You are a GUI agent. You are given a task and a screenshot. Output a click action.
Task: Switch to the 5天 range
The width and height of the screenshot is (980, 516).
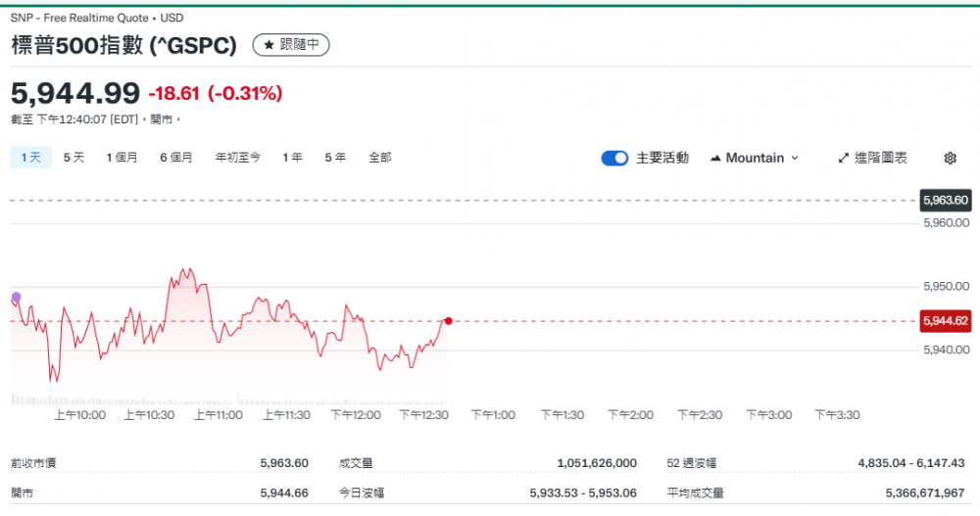(x=73, y=157)
